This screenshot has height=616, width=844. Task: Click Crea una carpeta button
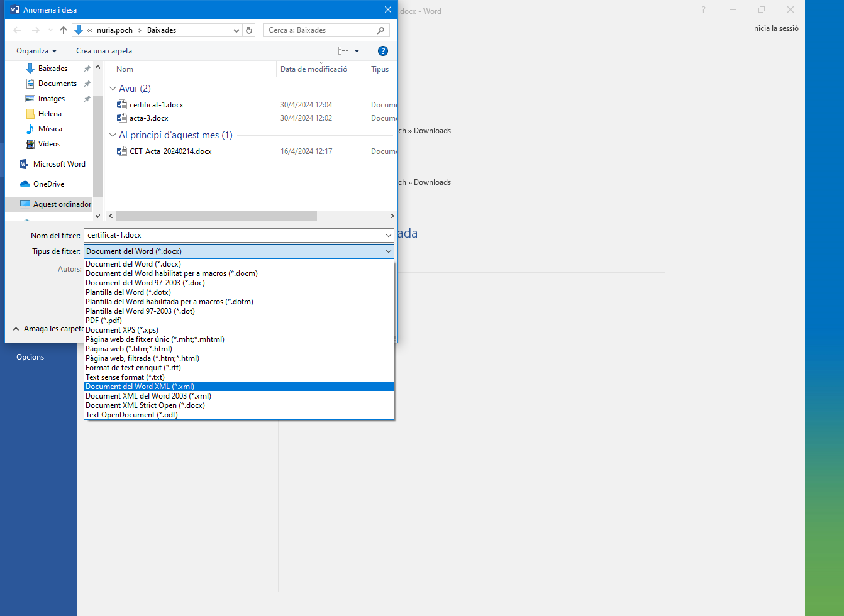tap(104, 51)
